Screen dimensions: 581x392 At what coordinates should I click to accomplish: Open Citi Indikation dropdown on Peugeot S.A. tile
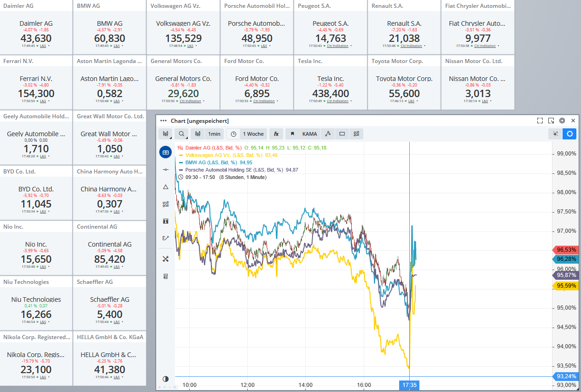coord(351,46)
